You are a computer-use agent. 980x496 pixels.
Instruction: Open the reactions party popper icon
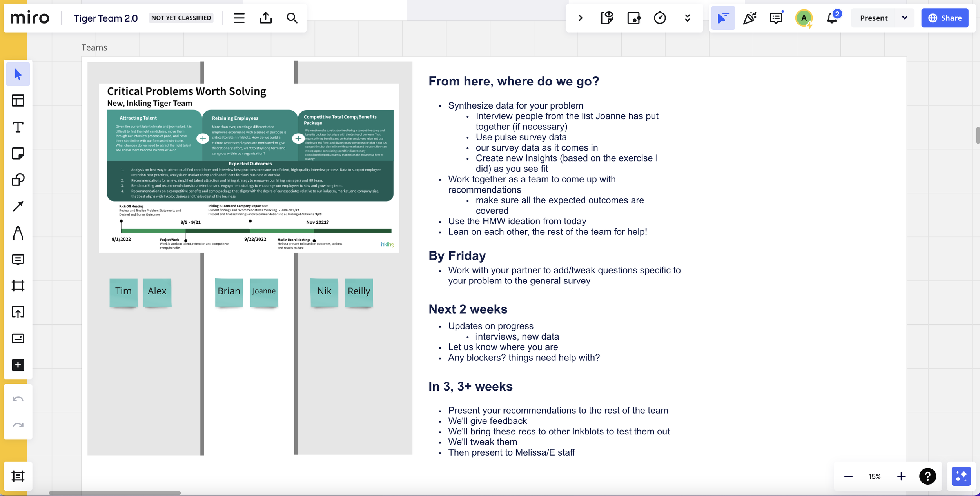(x=750, y=18)
